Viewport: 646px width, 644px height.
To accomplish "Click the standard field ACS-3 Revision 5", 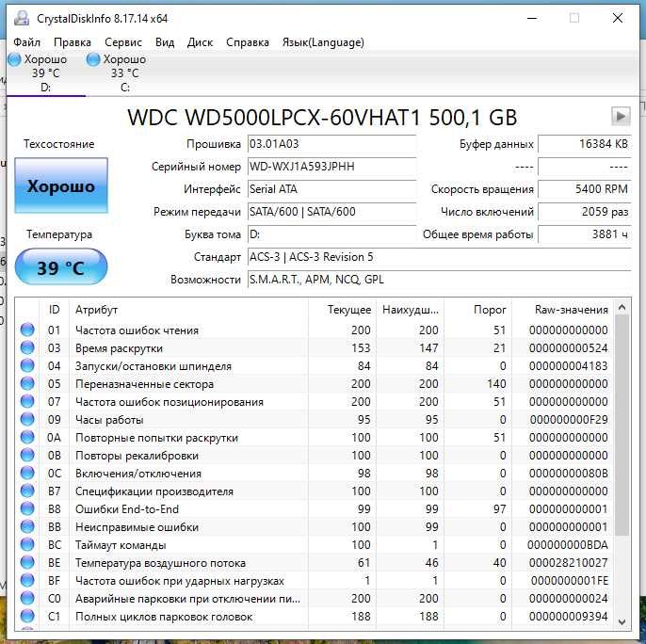I will [439, 257].
